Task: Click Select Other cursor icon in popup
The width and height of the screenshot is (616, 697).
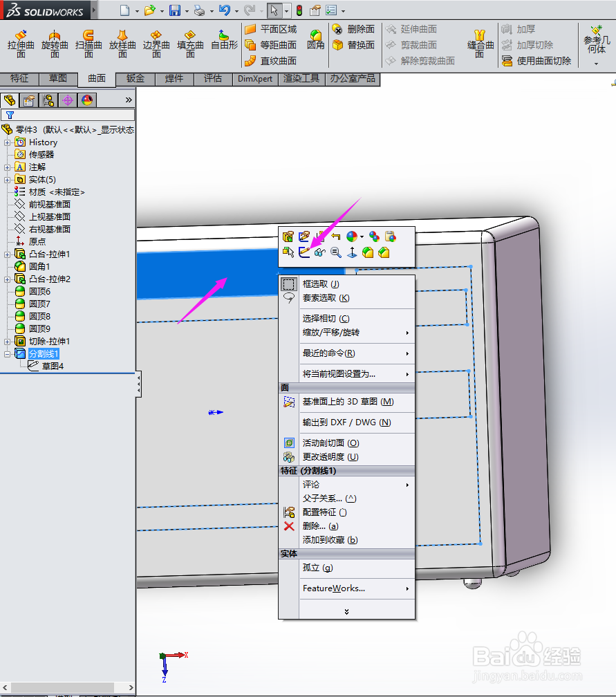Action: pyautogui.click(x=288, y=252)
